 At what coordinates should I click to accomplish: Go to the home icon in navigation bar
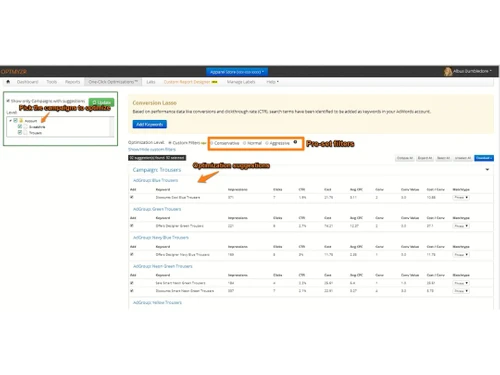click(x=8, y=82)
